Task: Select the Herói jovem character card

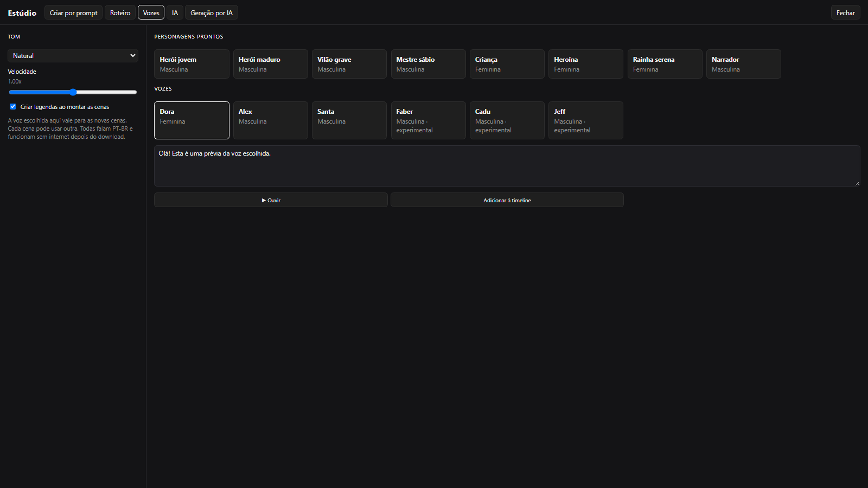Action: [192, 64]
